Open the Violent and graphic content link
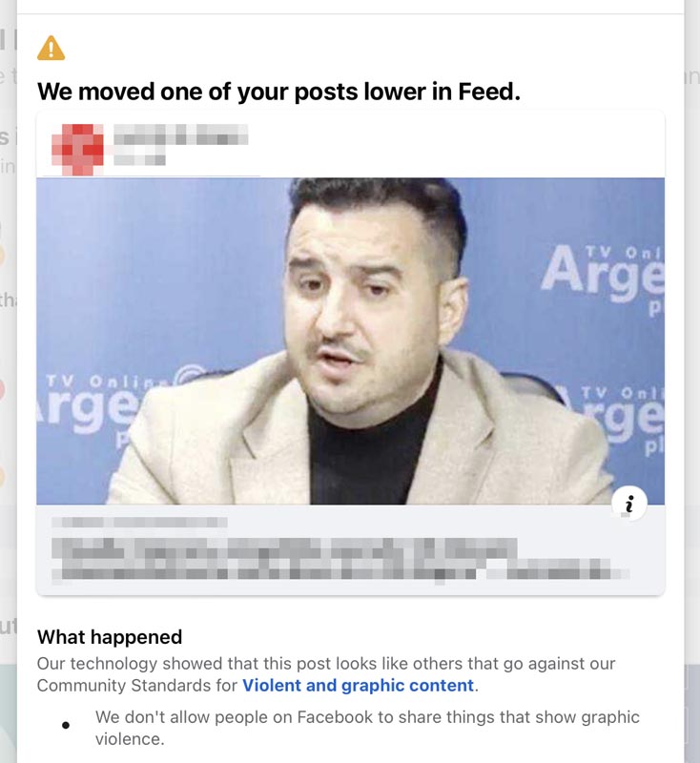Screen dimensions: 700x763 coord(358,685)
